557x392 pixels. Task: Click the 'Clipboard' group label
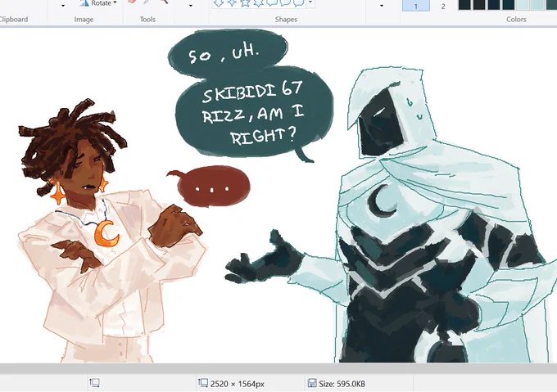coord(13,20)
